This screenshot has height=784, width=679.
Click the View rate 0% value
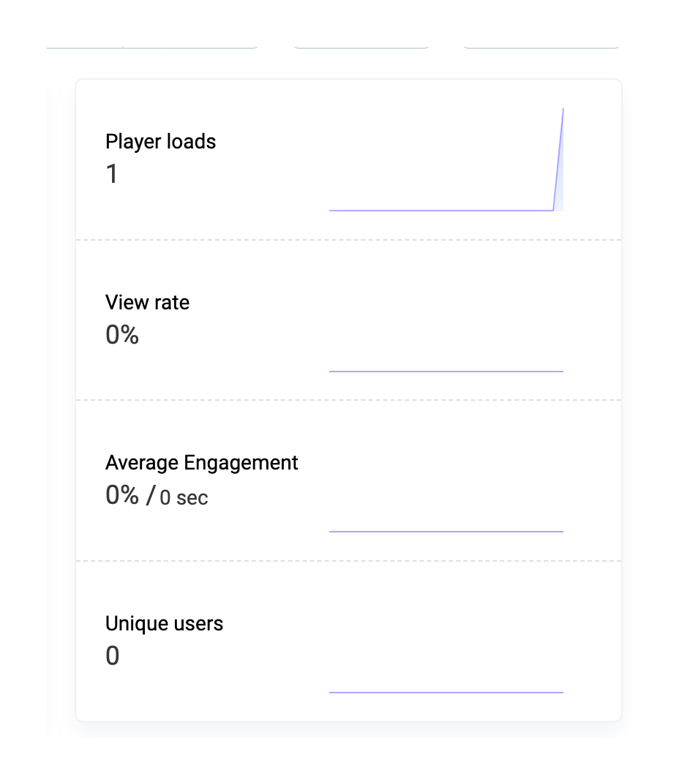tap(122, 335)
